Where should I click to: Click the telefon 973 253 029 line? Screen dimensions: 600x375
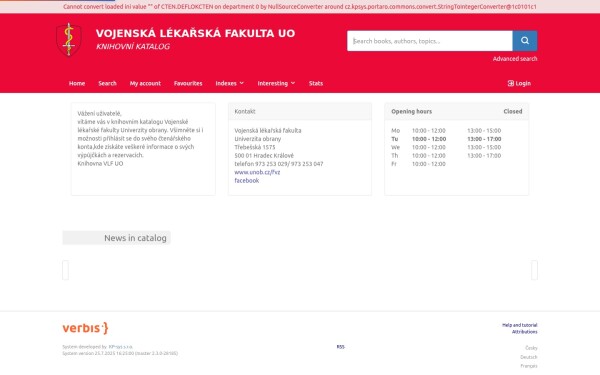point(279,164)
